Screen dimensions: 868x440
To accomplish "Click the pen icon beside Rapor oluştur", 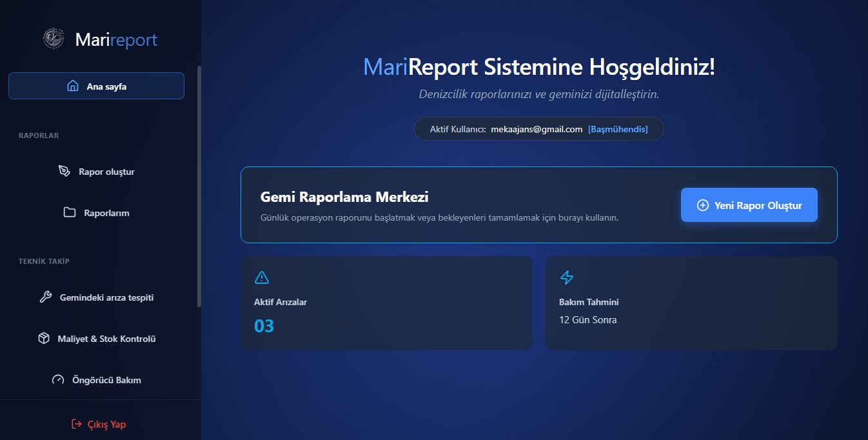I will pyautogui.click(x=64, y=172).
